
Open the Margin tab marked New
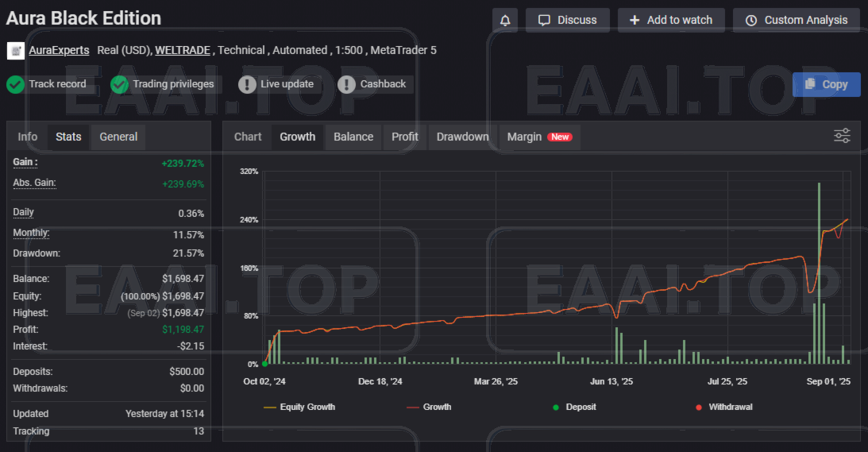pos(538,137)
